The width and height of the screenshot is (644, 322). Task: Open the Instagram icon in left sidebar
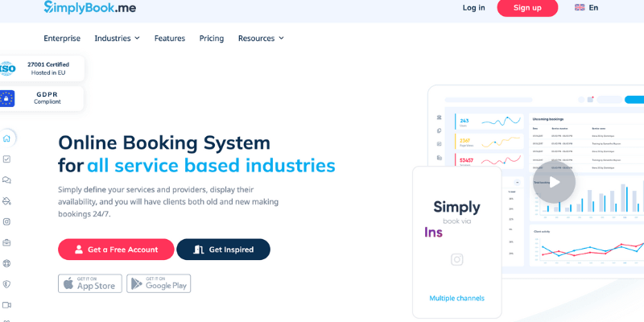pos(6,222)
